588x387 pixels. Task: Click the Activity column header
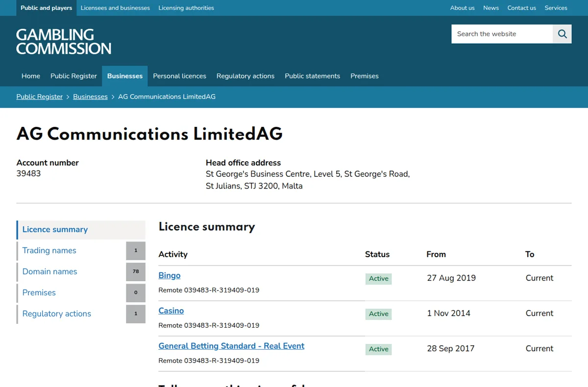(173, 254)
